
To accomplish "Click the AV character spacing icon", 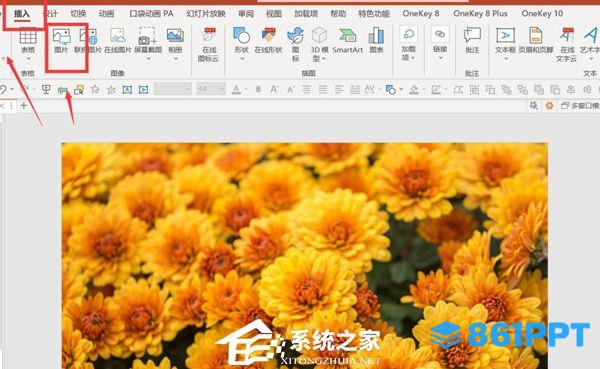I will [x=369, y=90].
